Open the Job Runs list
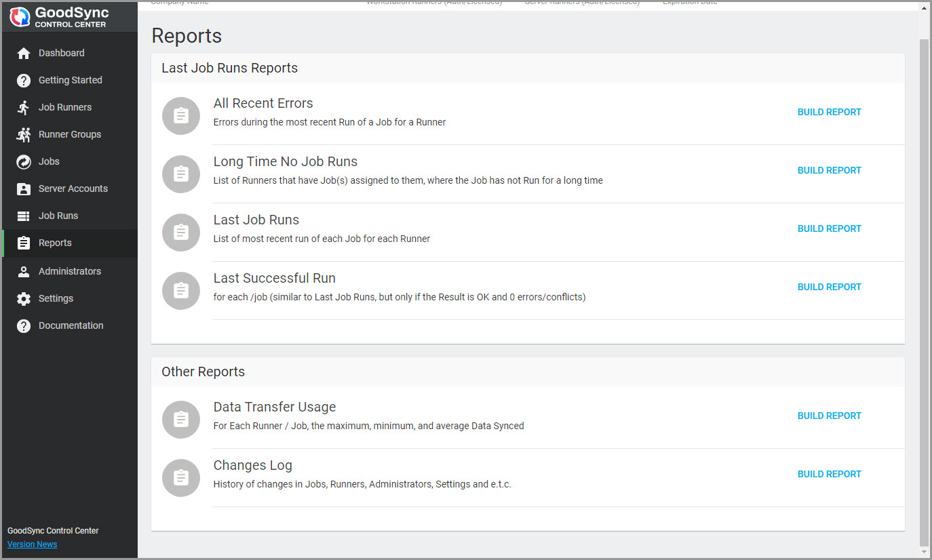This screenshot has height=560, width=932. [58, 216]
